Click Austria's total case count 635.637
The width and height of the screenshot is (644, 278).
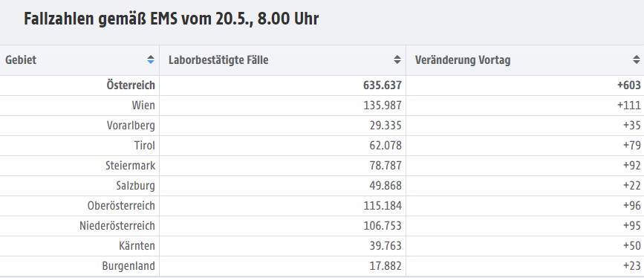[383, 85]
